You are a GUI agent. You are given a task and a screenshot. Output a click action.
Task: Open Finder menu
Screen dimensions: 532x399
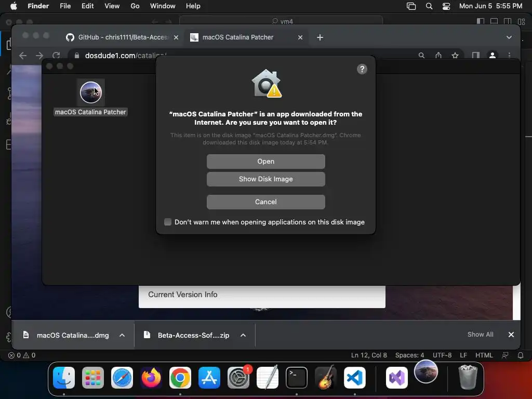(x=38, y=6)
